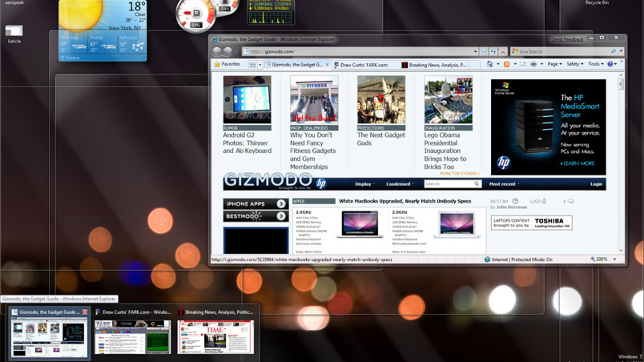Open a new blank tab
Viewport: 644px width, 362px height.
coord(475,65)
